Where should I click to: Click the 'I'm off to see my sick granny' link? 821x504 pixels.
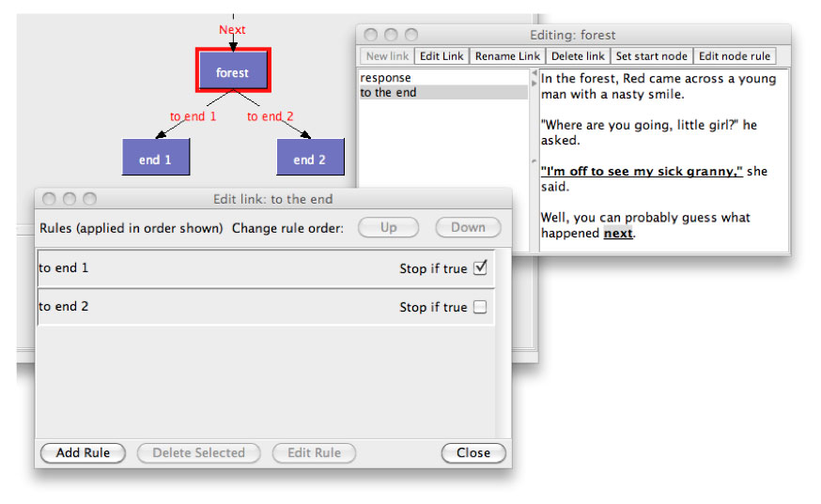pyautogui.click(x=642, y=171)
